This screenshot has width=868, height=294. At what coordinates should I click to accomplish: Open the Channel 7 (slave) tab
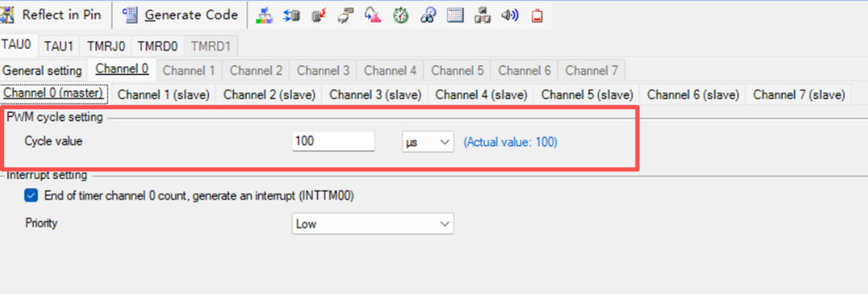[x=799, y=94]
